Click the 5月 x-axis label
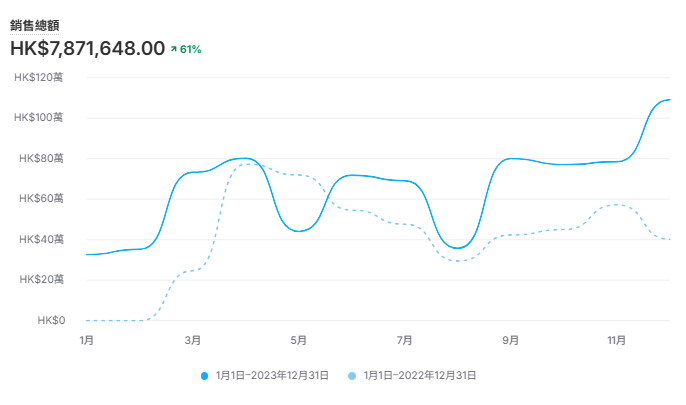This screenshot has width=686, height=405. [x=299, y=340]
